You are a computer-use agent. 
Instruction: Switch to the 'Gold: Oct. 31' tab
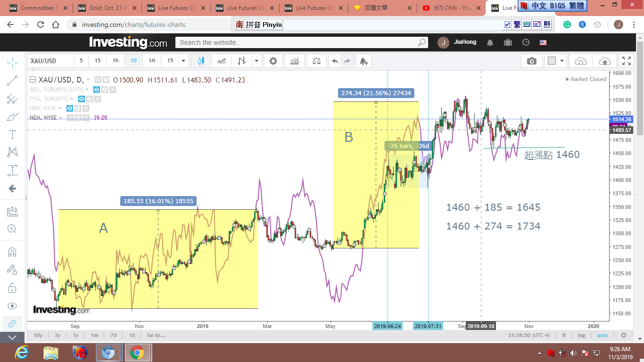tap(106, 8)
